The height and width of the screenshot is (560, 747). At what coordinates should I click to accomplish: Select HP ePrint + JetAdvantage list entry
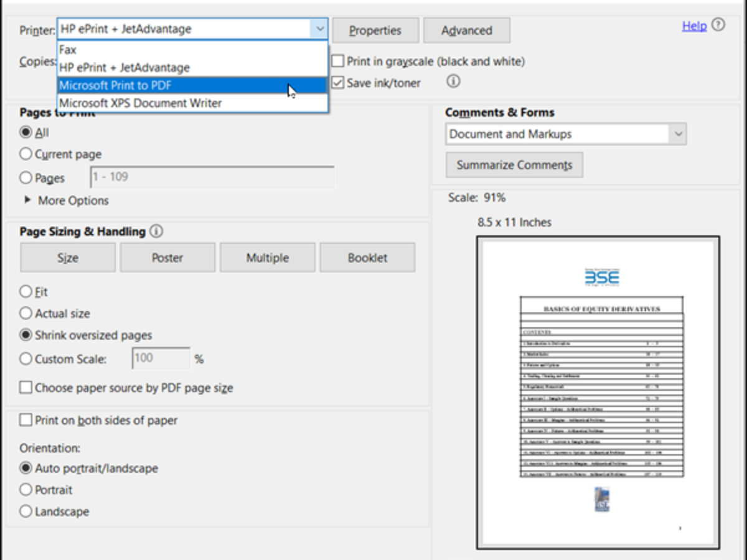[x=192, y=67]
